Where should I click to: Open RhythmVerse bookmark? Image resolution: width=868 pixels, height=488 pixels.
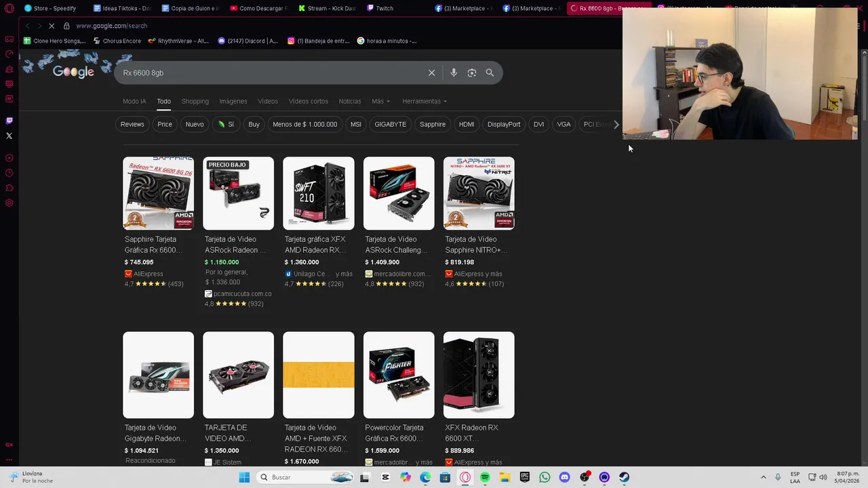pos(178,41)
